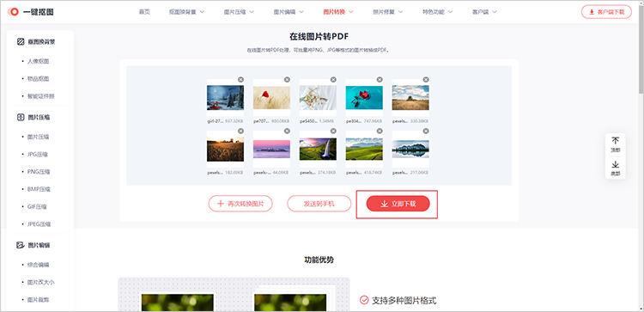
Task: Open PNG压缩 in the sidebar
Action: (38, 172)
